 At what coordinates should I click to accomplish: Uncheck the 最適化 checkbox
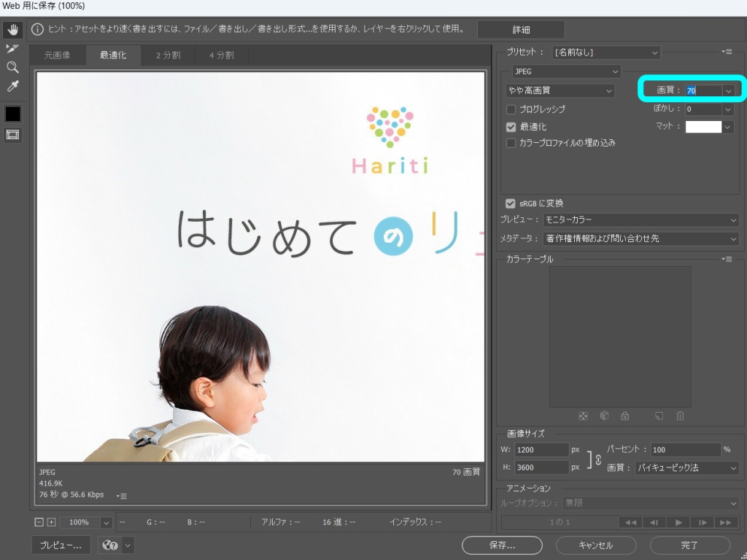coord(511,127)
